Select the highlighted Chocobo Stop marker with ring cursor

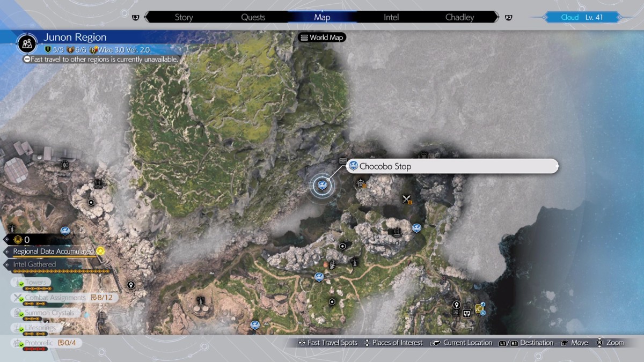tap(322, 186)
